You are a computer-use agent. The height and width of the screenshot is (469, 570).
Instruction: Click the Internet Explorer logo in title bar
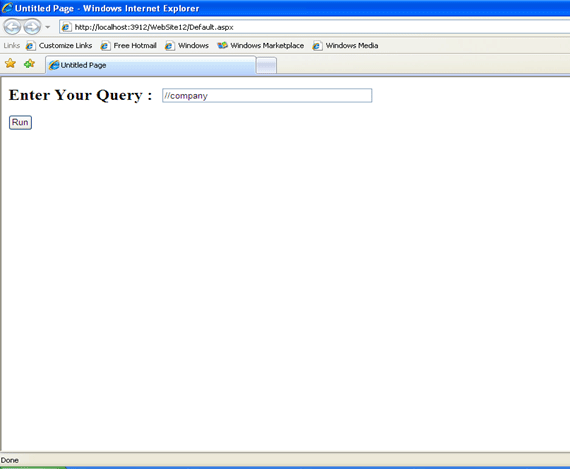click(x=7, y=8)
